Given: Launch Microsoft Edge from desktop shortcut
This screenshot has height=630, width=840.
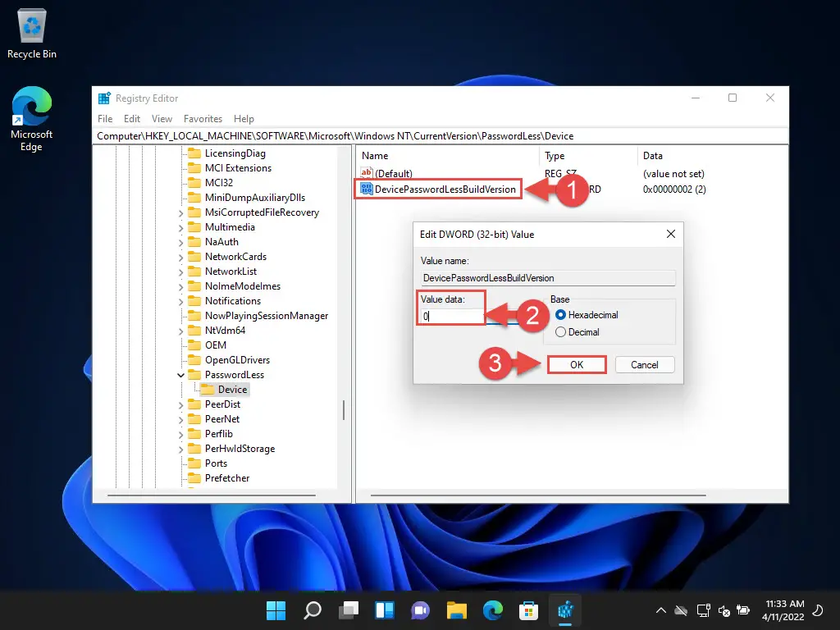Looking at the screenshot, I should pos(31,119).
